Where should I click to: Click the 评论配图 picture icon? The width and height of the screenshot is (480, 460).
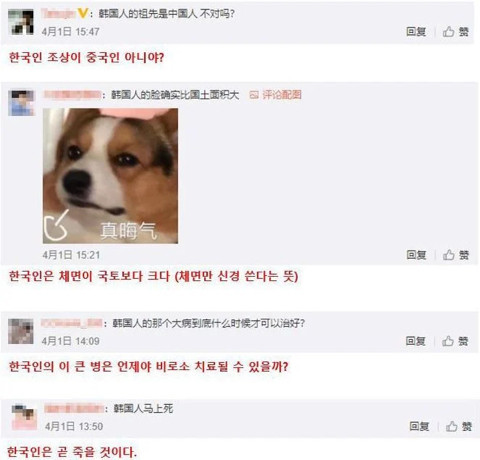coord(254,95)
